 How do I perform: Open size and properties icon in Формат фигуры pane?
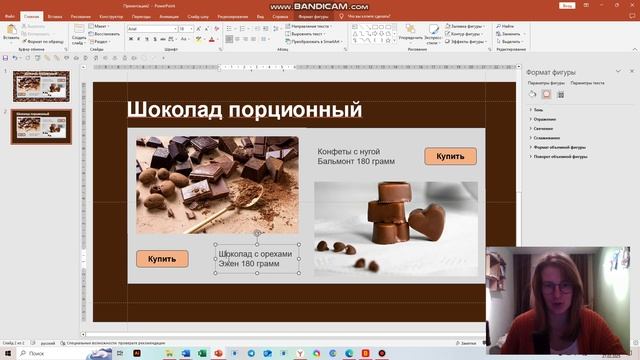point(561,94)
